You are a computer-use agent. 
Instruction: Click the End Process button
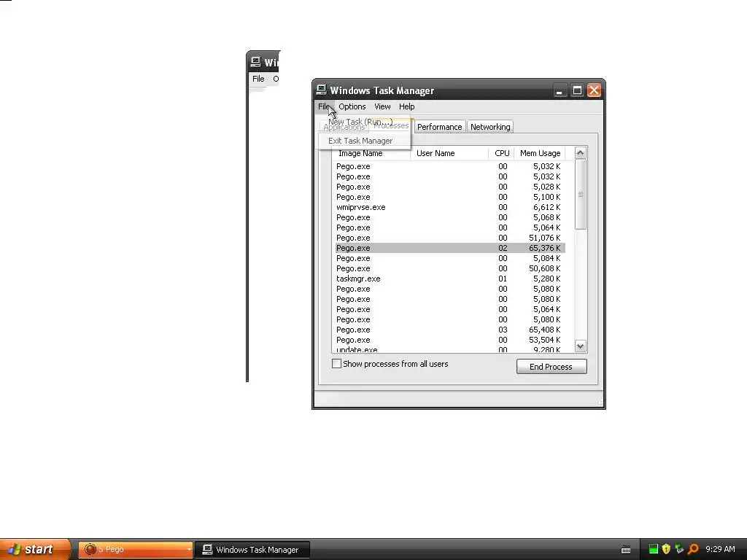(551, 367)
